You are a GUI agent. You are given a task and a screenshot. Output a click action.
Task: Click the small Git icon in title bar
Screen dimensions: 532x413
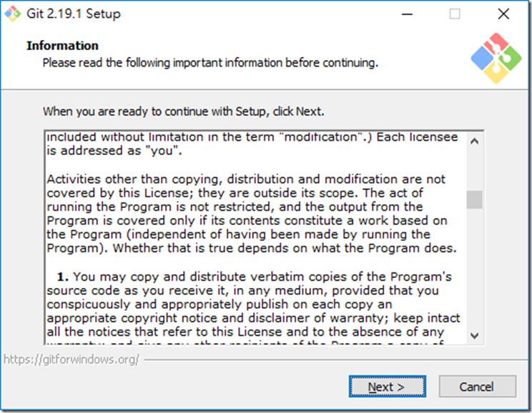click(12, 14)
